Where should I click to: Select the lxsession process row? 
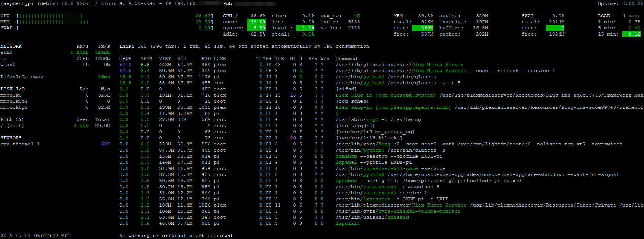click(x=284, y=199)
